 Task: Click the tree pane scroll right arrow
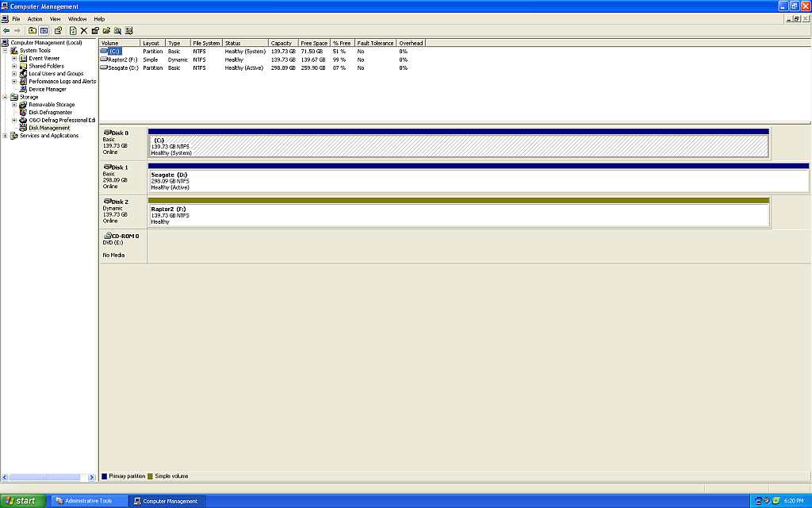click(x=92, y=477)
